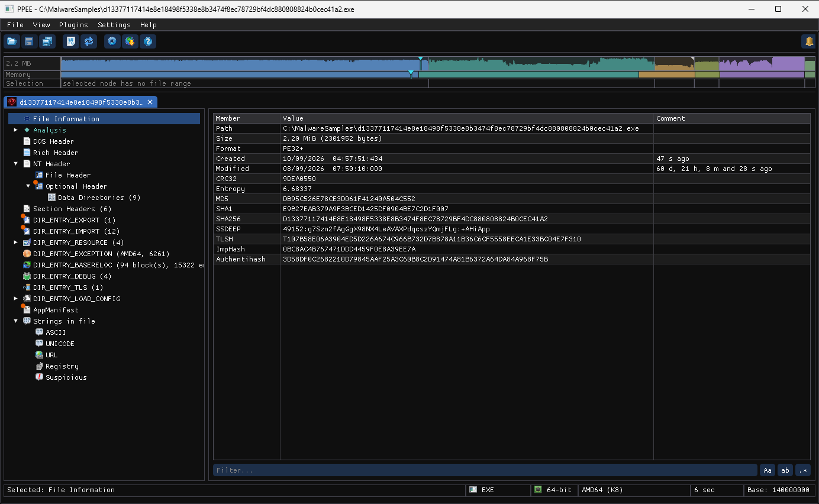Open the Plugins menu
819x504 pixels.
click(73, 25)
